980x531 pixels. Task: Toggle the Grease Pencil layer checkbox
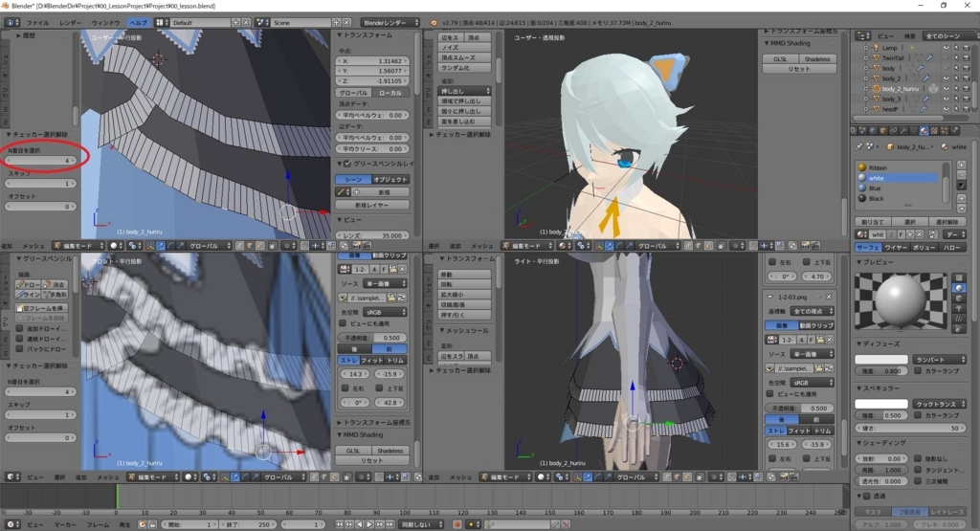coord(347,164)
